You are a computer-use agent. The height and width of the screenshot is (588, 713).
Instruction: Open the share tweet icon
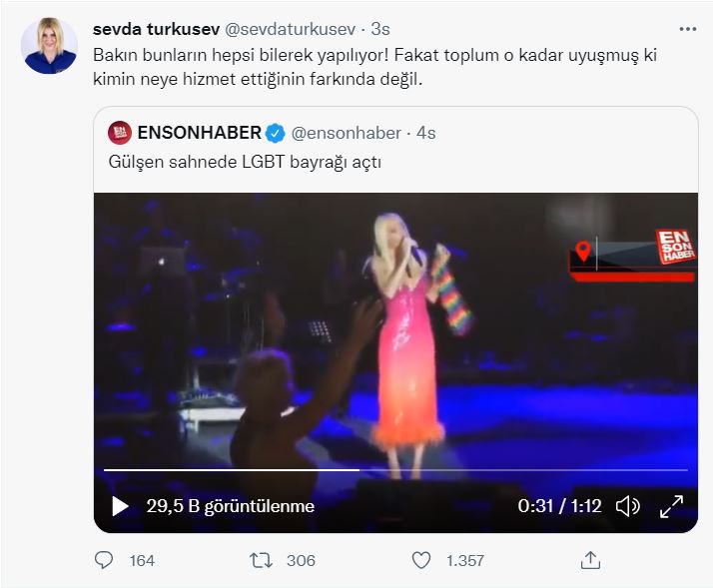tap(590, 560)
